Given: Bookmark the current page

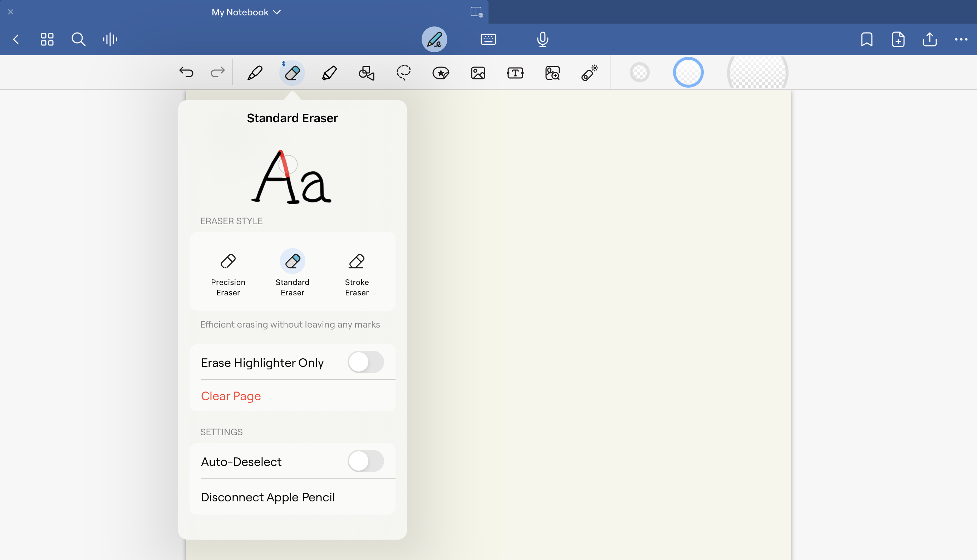Looking at the screenshot, I should pos(866,39).
